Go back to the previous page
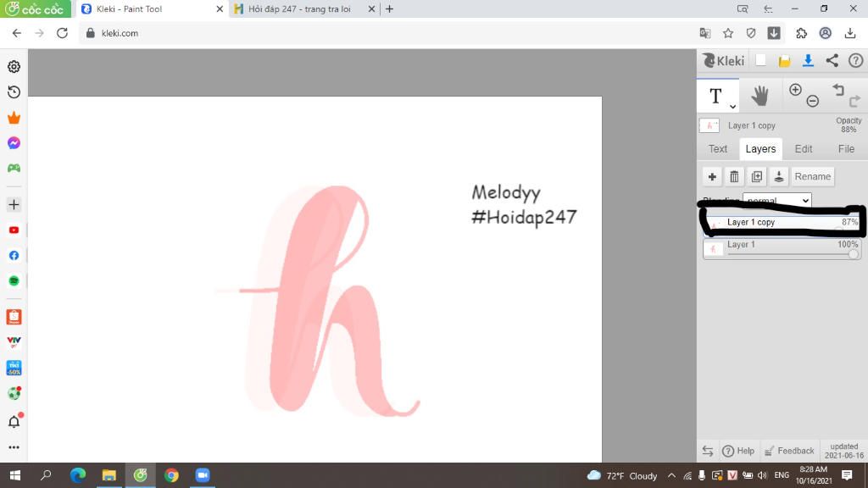868x488 pixels. 17,33
